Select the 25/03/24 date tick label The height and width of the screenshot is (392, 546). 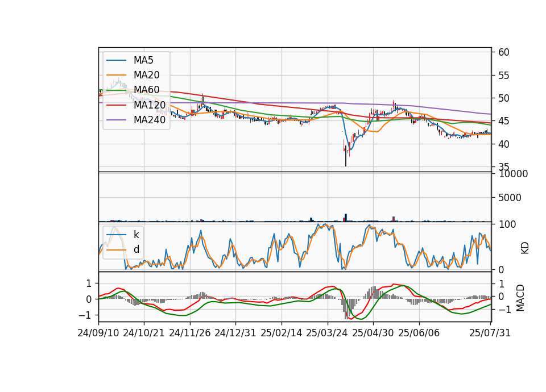pos(327,333)
